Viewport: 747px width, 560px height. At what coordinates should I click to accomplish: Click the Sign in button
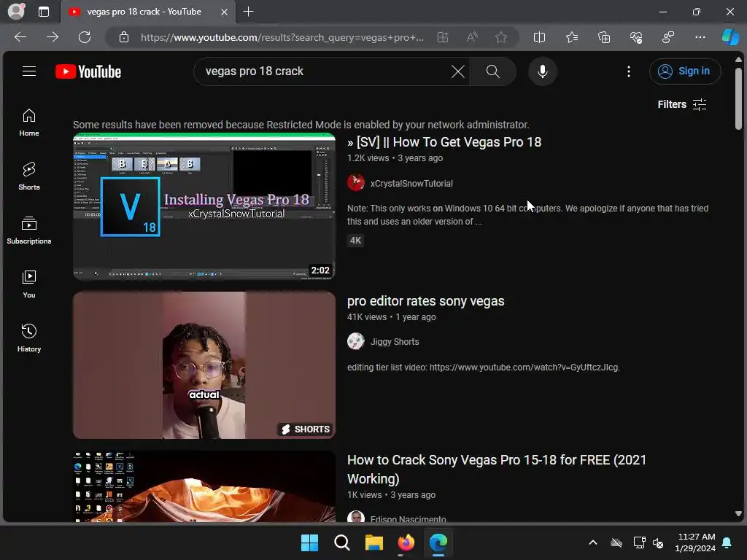(684, 71)
